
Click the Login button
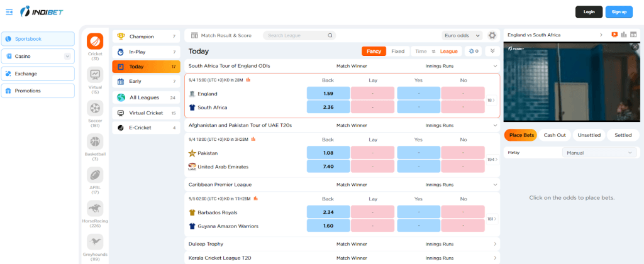click(589, 12)
